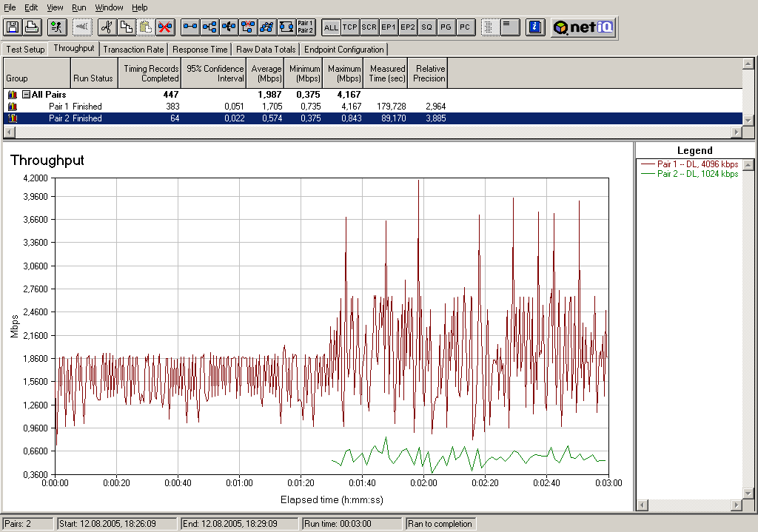The image size is (758, 532).
Task: Click the Print toolbar icon
Action: pyautogui.click(x=31, y=27)
